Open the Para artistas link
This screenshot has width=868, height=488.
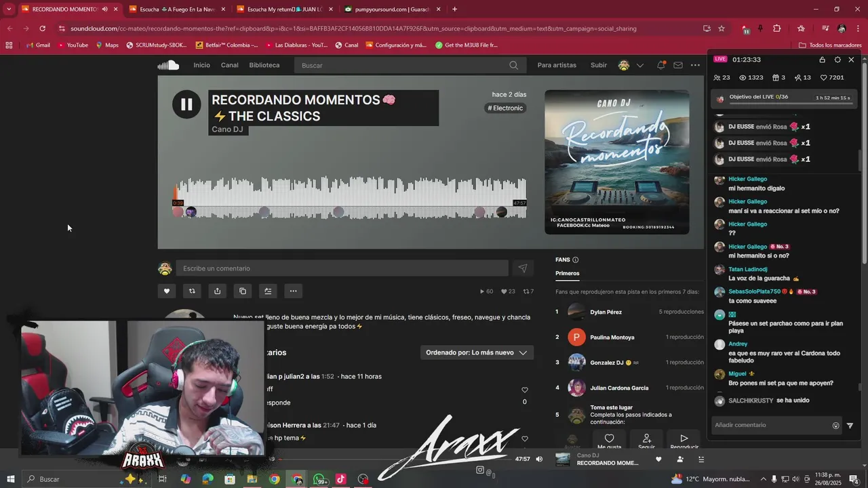click(557, 65)
